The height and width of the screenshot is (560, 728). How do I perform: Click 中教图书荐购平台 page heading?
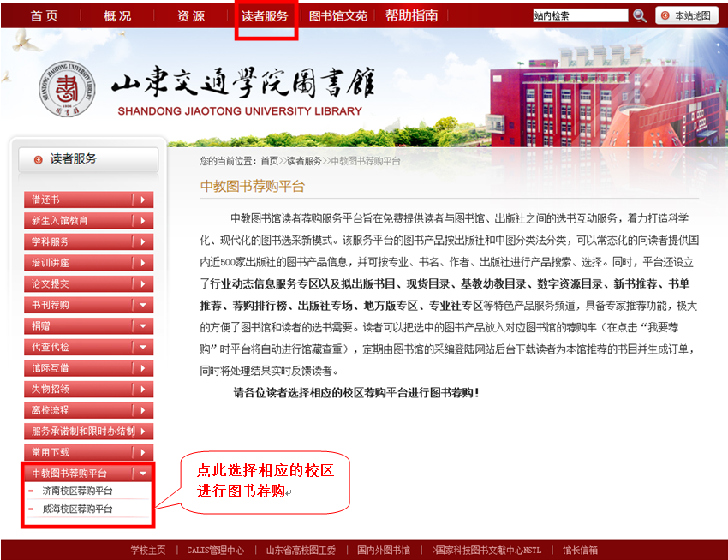click(x=252, y=186)
